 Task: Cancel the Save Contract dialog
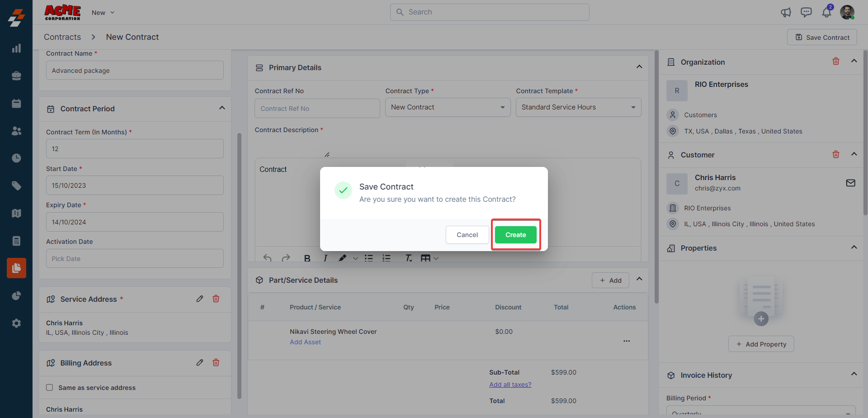coord(467,235)
